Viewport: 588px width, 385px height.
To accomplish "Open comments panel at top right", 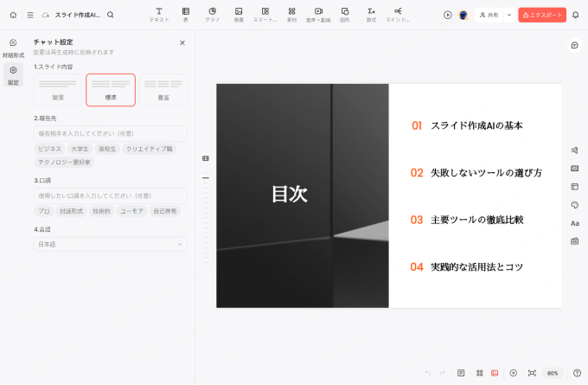I will point(574,45).
